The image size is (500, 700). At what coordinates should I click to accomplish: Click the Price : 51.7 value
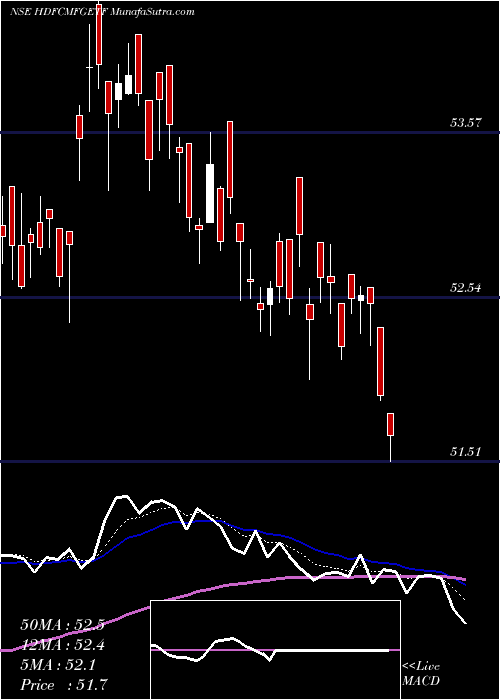(x=62, y=685)
